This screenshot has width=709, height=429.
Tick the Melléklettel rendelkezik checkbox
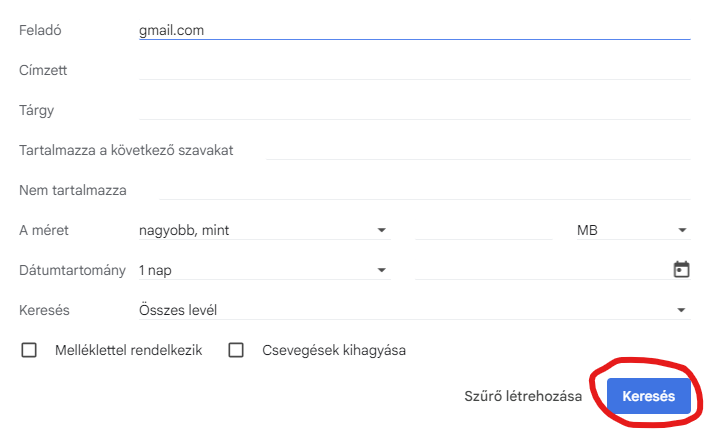point(29,350)
